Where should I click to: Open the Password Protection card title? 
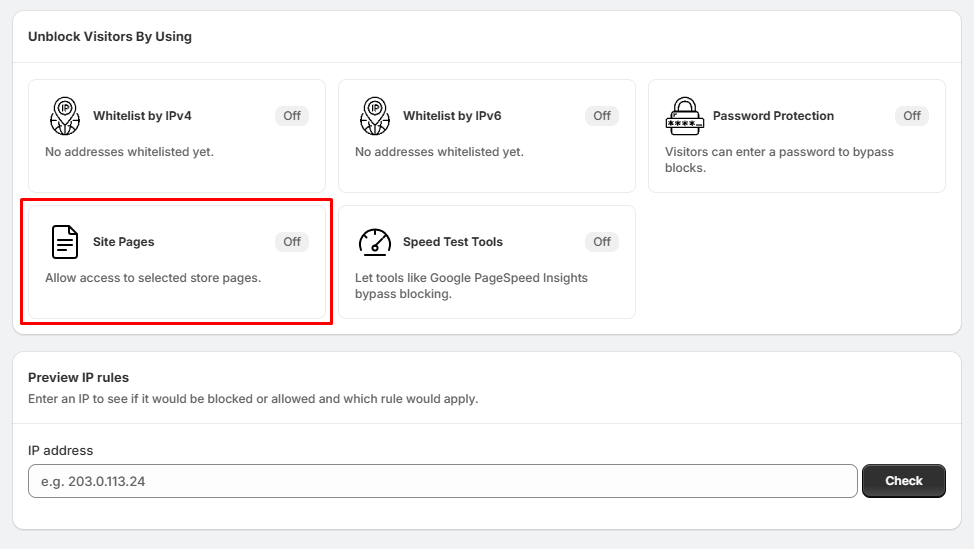[773, 116]
